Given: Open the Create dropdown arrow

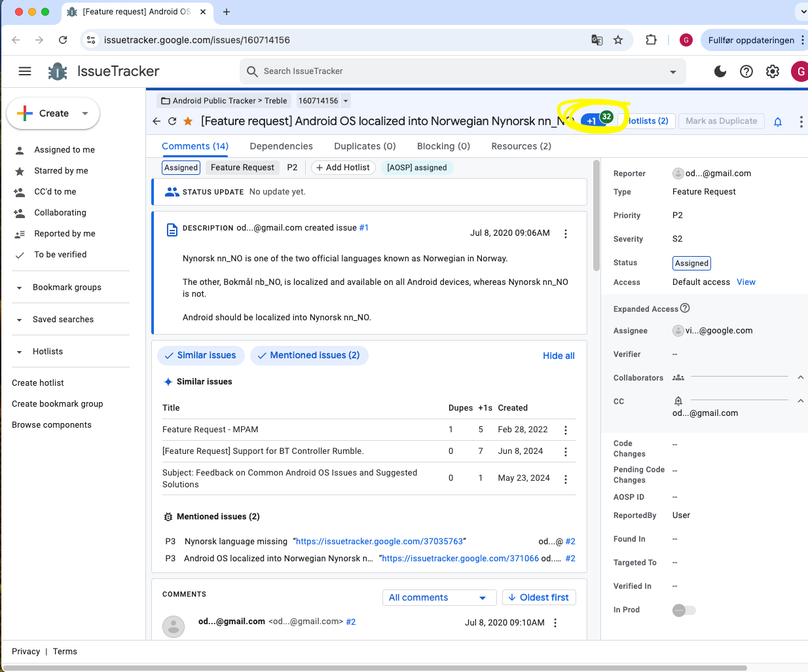Looking at the screenshot, I should click(85, 113).
